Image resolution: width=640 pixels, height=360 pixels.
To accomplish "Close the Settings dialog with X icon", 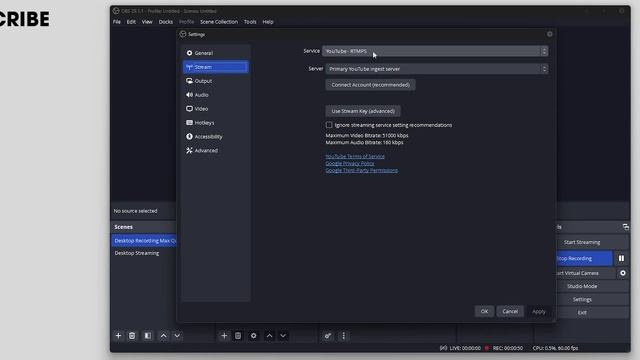I will 550,34.
